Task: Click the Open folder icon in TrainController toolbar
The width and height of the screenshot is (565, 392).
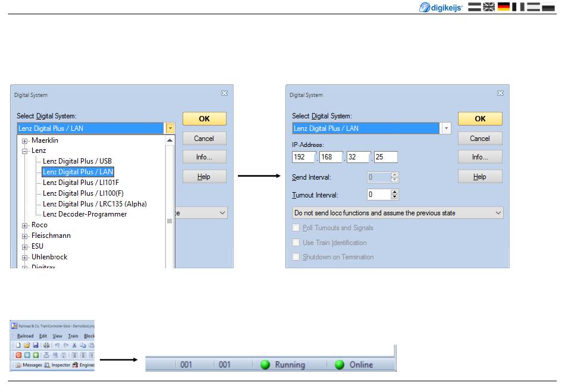Action: [x=27, y=345]
